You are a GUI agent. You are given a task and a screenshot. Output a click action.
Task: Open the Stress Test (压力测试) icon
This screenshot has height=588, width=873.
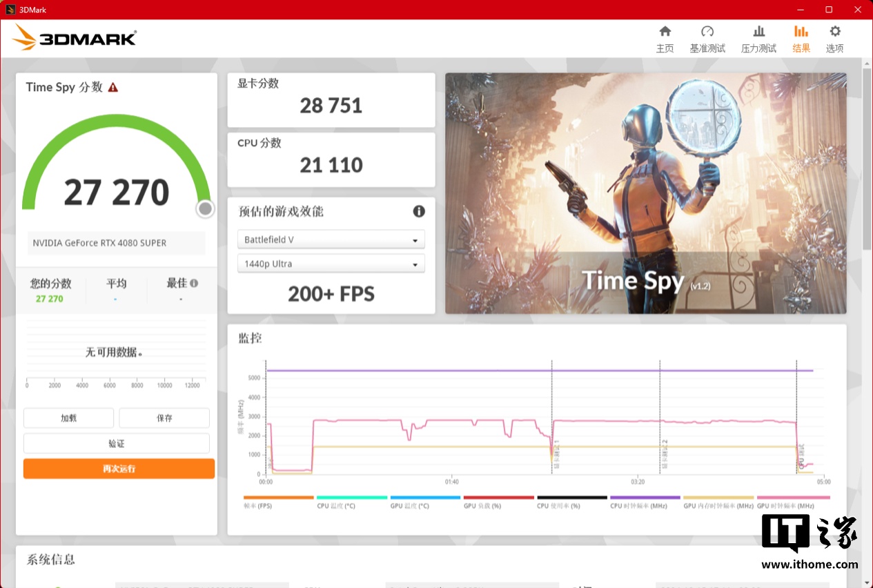tap(758, 32)
